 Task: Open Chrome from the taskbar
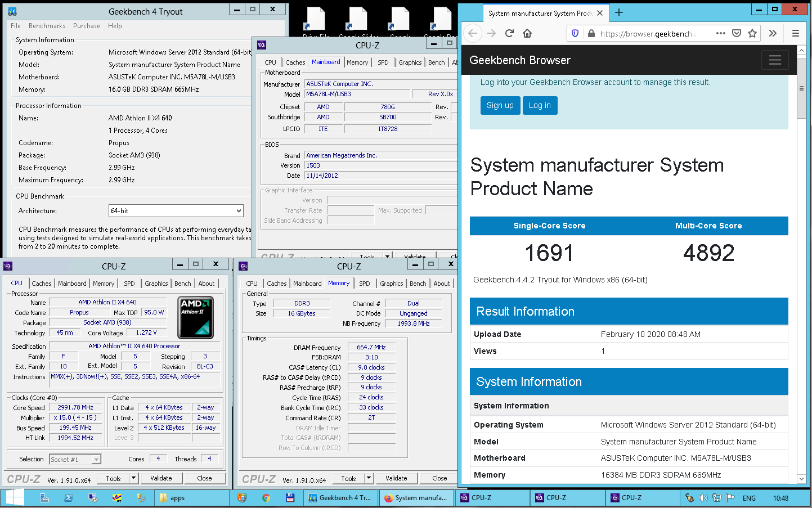(x=266, y=498)
